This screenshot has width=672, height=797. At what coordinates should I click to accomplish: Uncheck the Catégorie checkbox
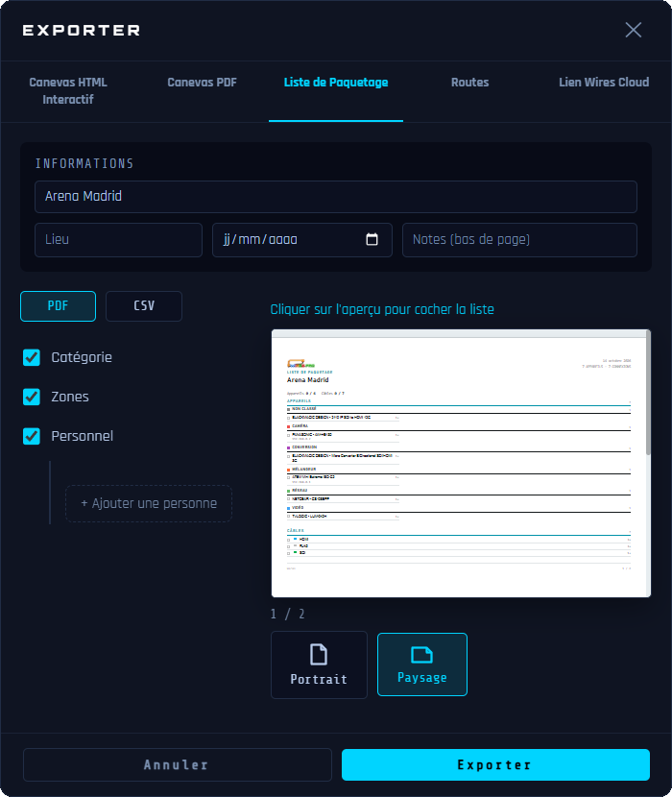32,357
